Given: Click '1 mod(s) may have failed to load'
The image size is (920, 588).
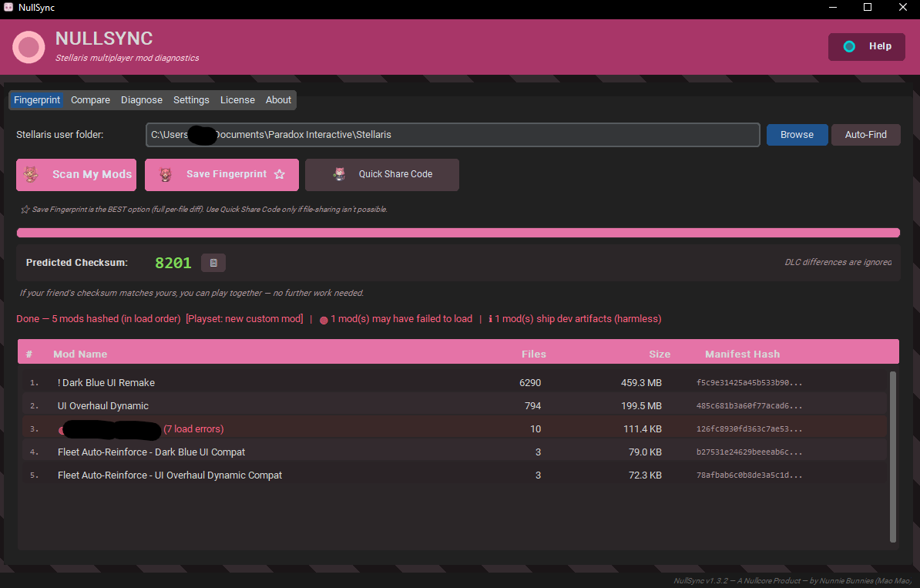Looking at the screenshot, I should (x=401, y=318).
